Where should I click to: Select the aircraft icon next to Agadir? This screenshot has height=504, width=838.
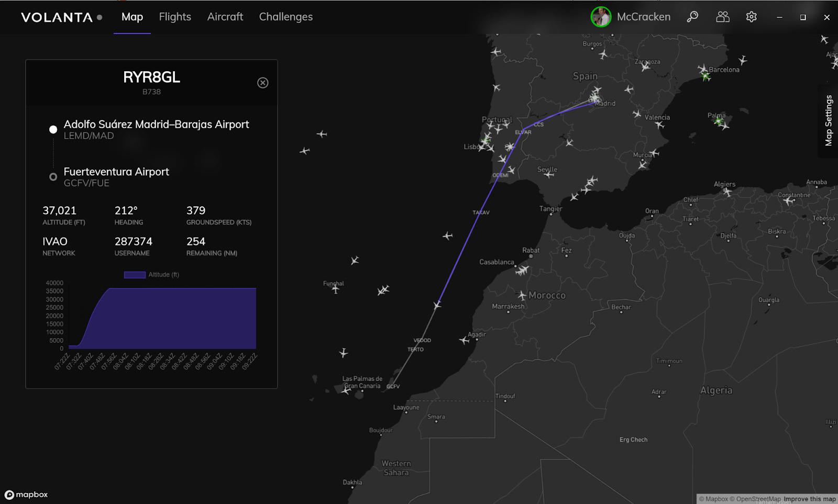(465, 340)
